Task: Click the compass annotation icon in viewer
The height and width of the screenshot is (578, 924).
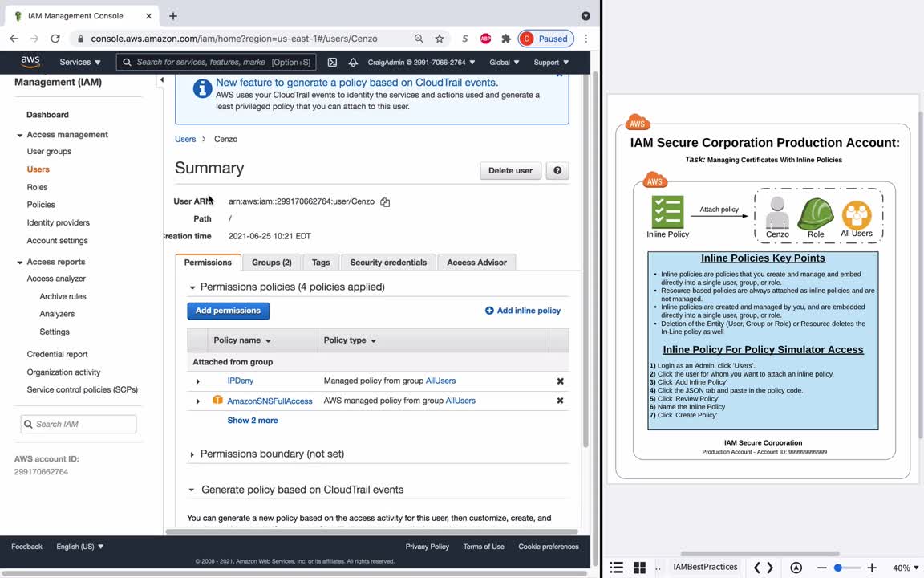Action: pos(796,568)
